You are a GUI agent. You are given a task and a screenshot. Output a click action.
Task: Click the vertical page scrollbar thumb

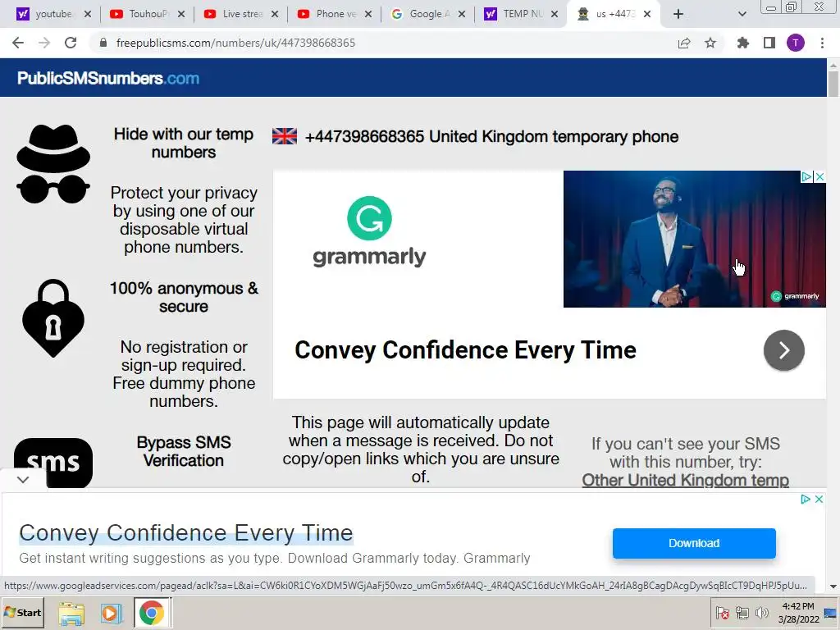pos(833,84)
